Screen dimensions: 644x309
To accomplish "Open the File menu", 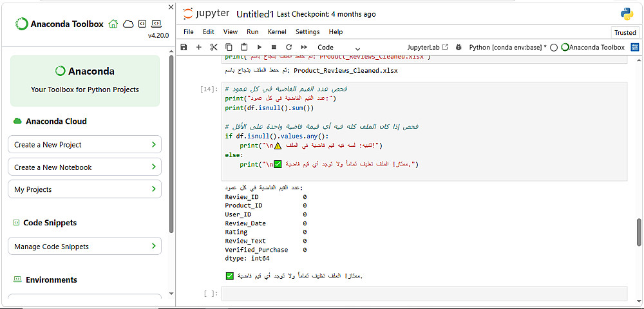I will [189, 32].
